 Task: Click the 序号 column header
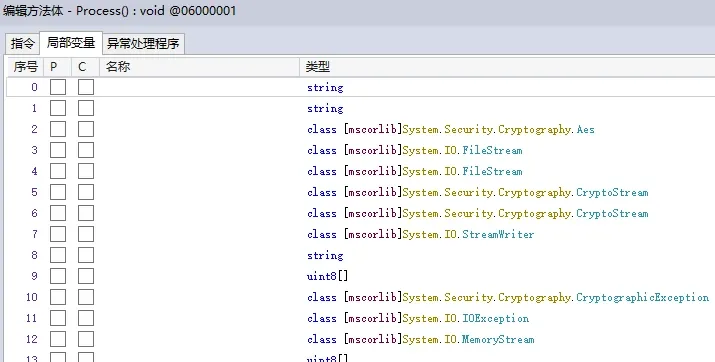click(25, 67)
